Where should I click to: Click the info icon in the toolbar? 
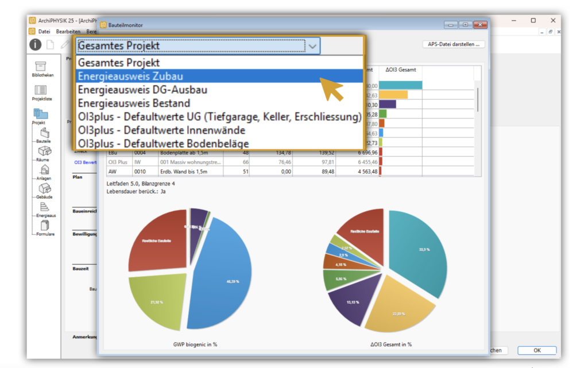[35, 45]
